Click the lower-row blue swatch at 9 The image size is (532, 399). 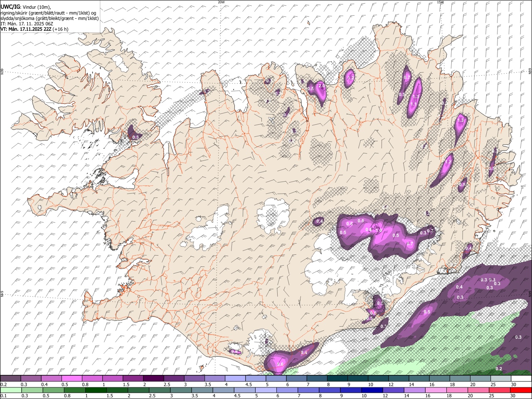(351, 390)
